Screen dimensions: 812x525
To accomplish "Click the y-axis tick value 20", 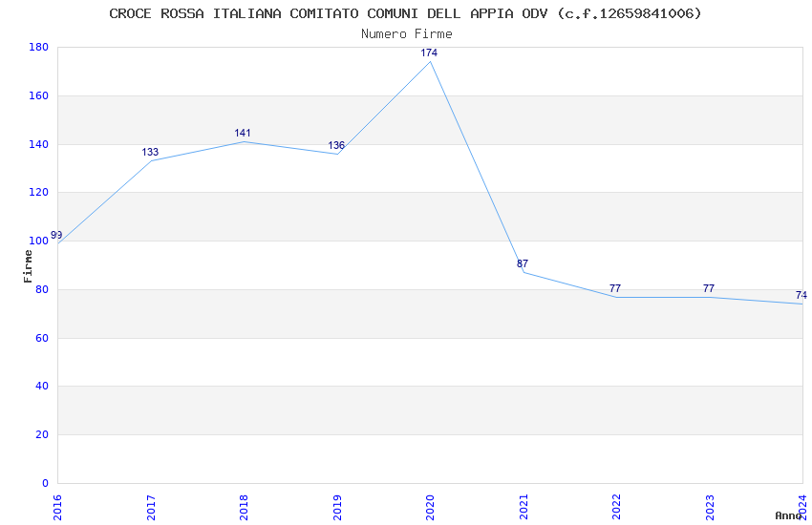I will coord(42,434).
